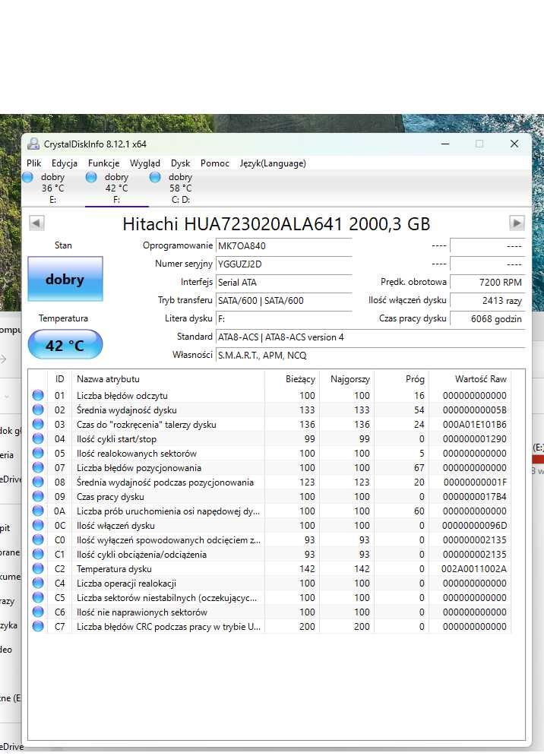Screen dimensions: 544x756
Task: Select row 'Liczba błędów pozycjonowania'
Action: point(270,468)
